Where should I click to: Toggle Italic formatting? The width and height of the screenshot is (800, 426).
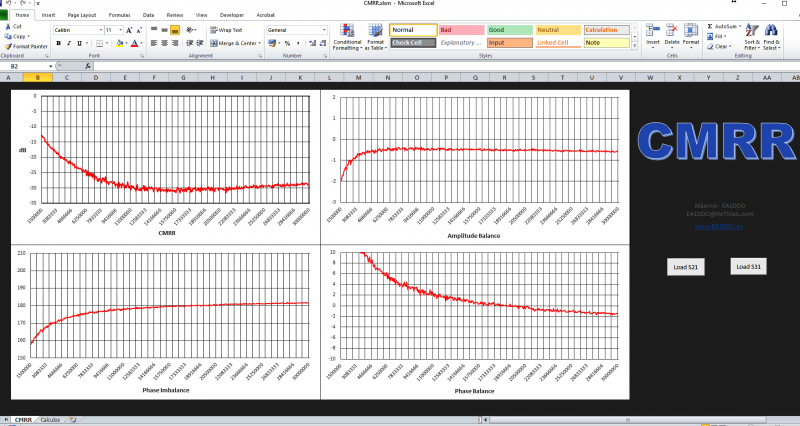pyautogui.click(x=69, y=43)
